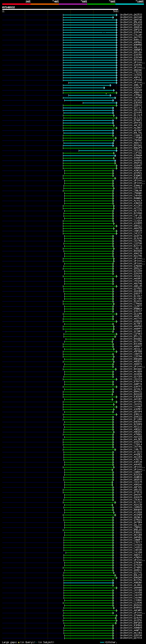Select hit label UniRef100_C0LLW0
The height and width of the screenshot is (644, 146).
(x=131, y=35)
